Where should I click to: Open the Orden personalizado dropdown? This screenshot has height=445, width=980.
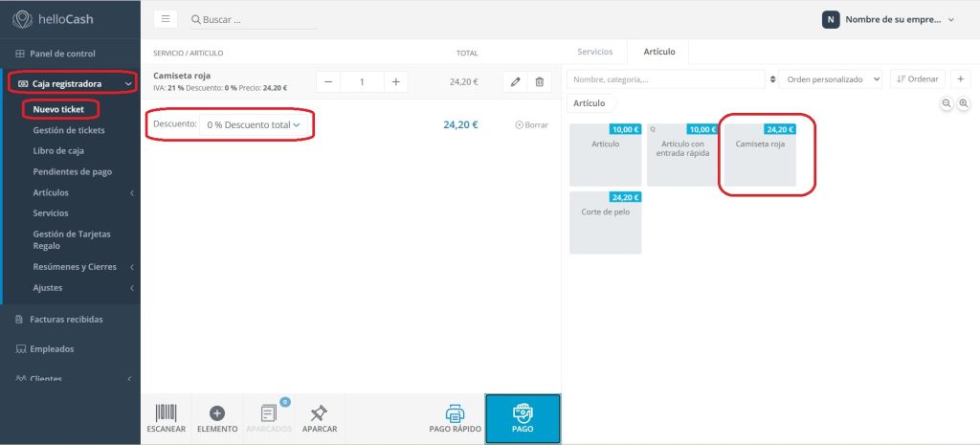[831, 79]
